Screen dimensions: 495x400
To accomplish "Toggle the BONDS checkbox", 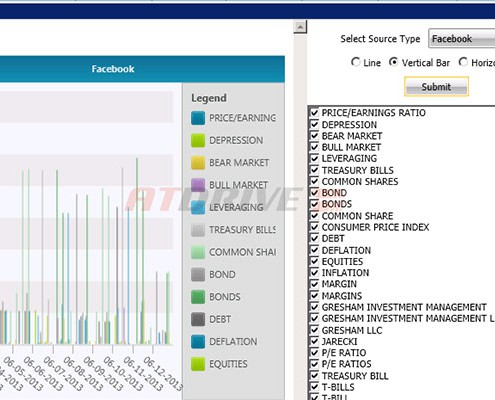I will point(314,204).
